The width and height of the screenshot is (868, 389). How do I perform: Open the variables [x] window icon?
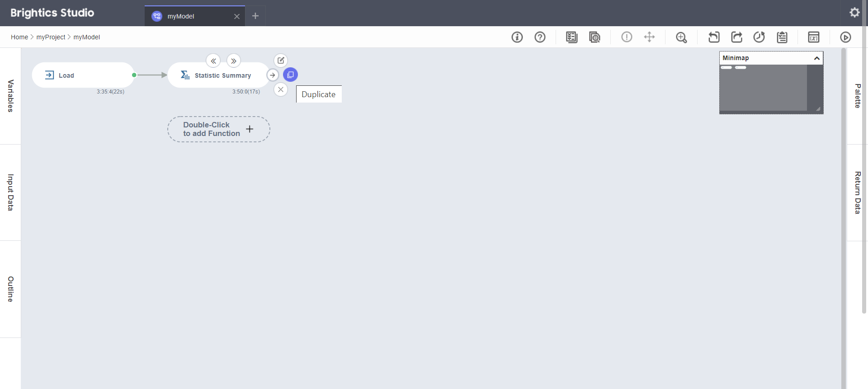pos(814,37)
